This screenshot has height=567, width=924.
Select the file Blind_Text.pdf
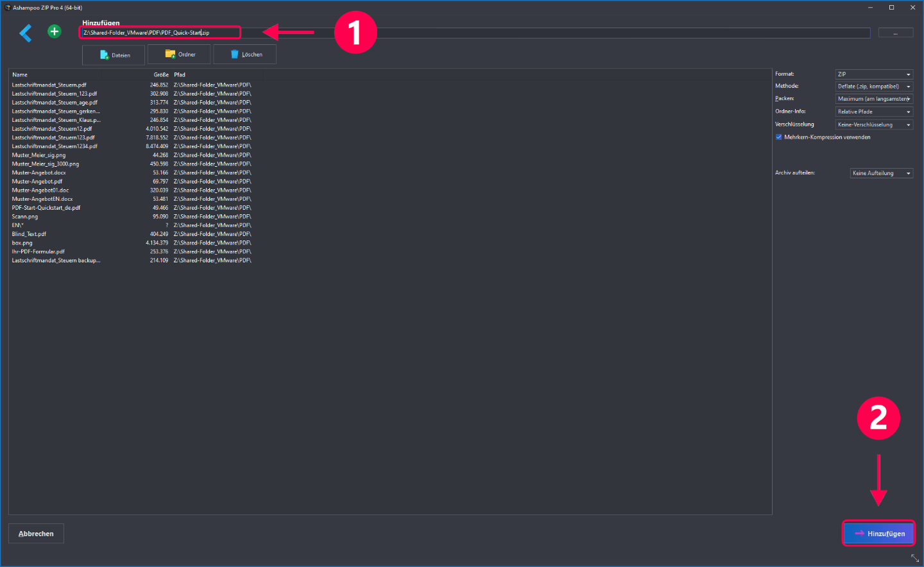pos(29,234)
